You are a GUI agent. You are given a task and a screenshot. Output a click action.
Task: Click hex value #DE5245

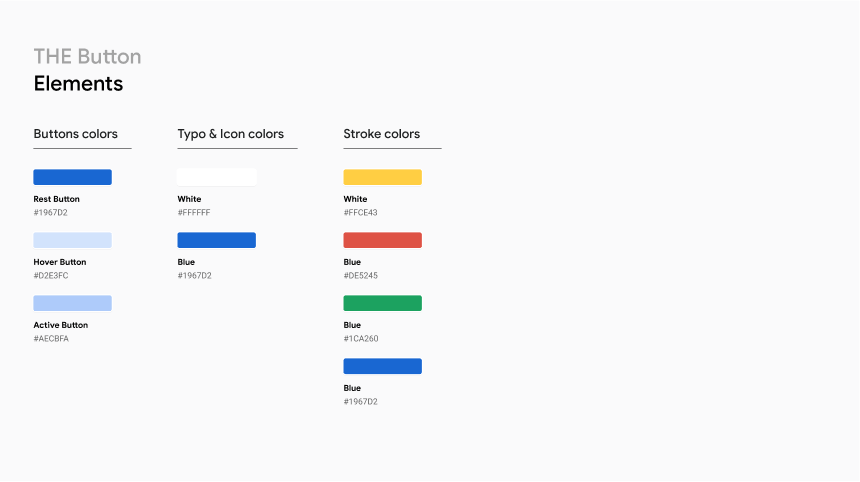pos(360,276)
